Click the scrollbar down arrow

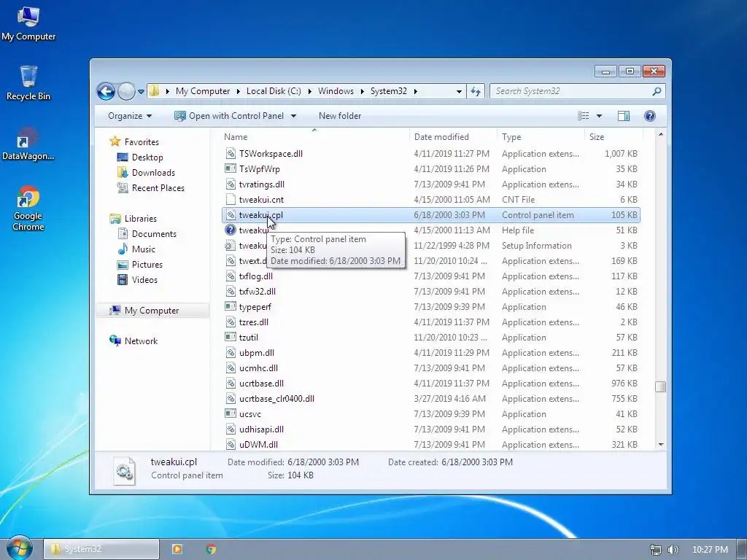[x=660, y=444]
